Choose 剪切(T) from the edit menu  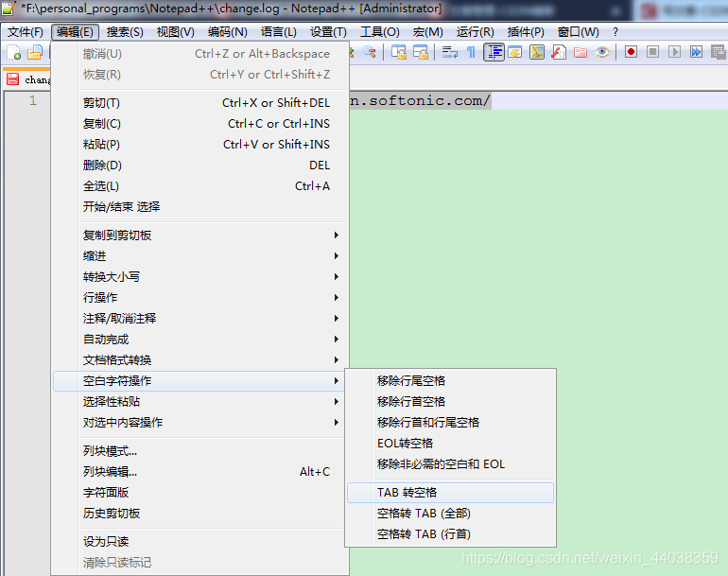point(200,103)
